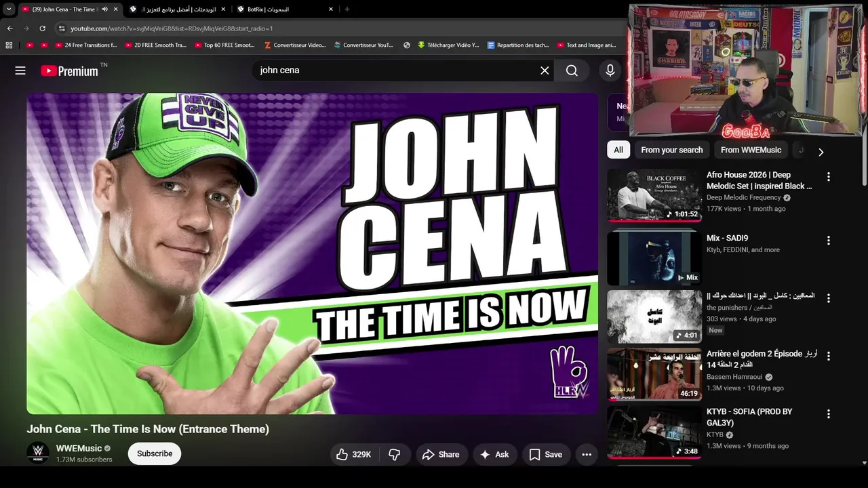Open options for Afro House 2026 video

pos(828,177)
